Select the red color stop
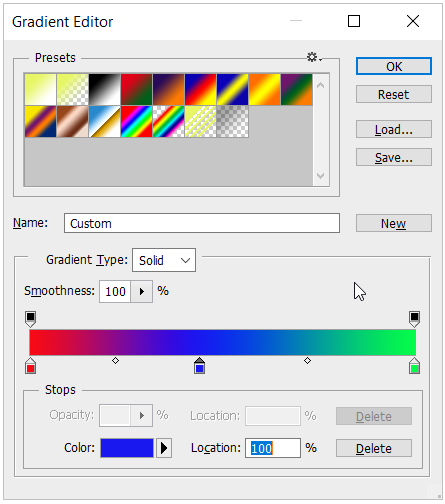Image resolution: width=445 pixels, height=504 pixels. pyautogui.click(x=30, y=366)
